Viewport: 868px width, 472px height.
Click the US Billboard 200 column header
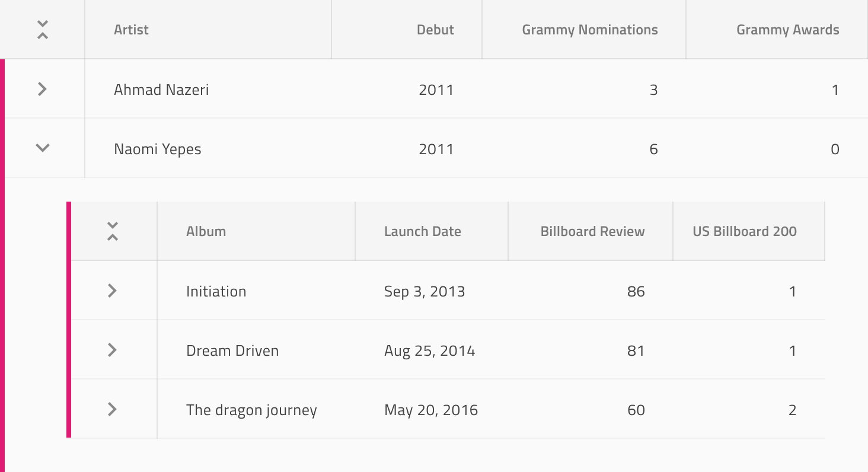pos(744,231)
